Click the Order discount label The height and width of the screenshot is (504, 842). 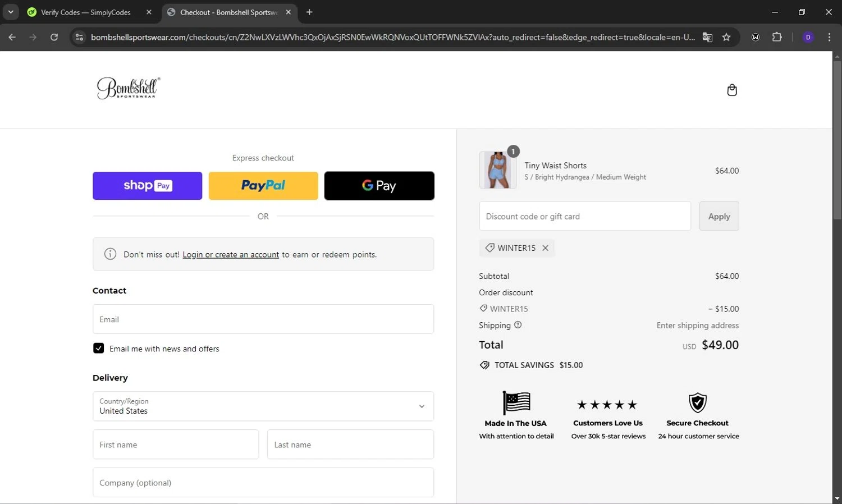point(506,292)
